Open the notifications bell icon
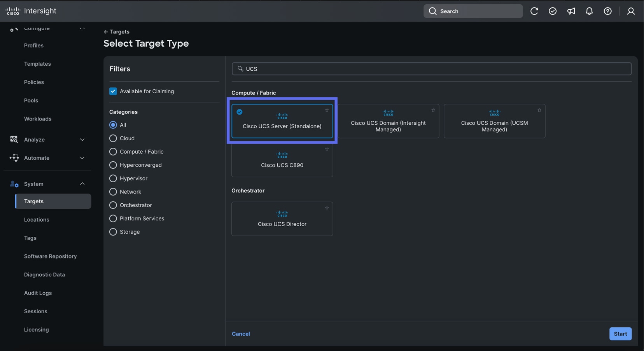This screenshot has width=644, height=351. (589, 11)
